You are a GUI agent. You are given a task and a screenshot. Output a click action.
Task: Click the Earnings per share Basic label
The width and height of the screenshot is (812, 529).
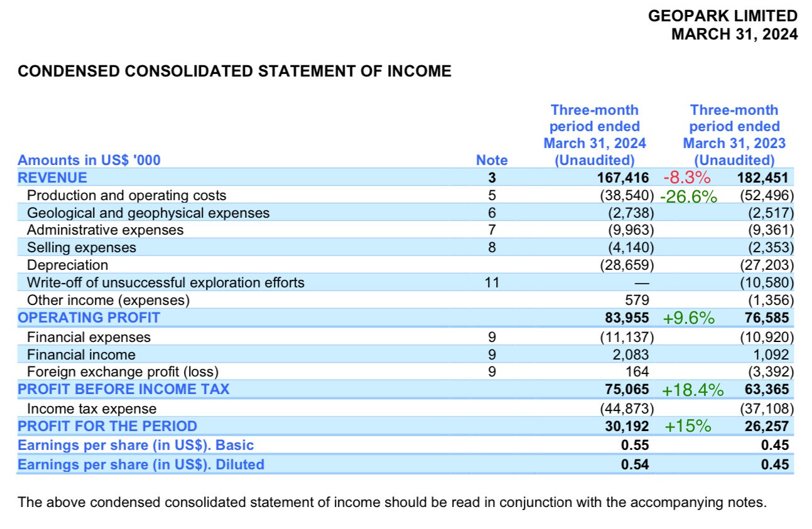(x=136, y=446)
